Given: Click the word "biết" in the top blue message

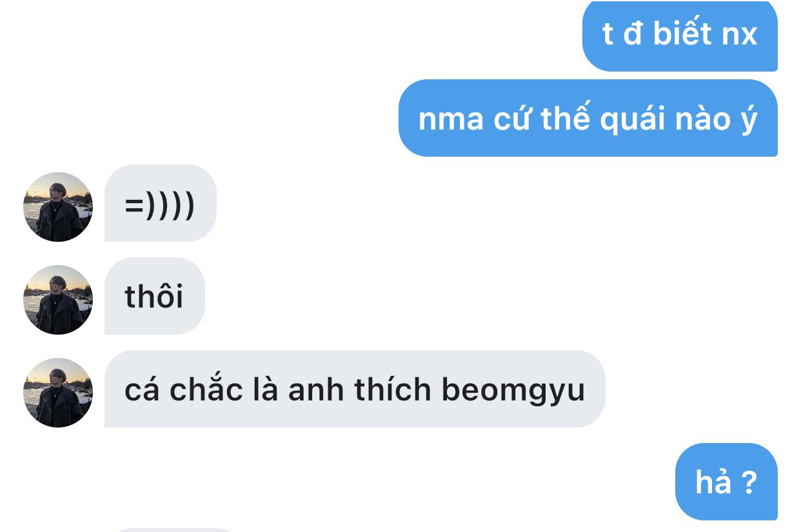Looking at the screenshot, I should 683,34.
